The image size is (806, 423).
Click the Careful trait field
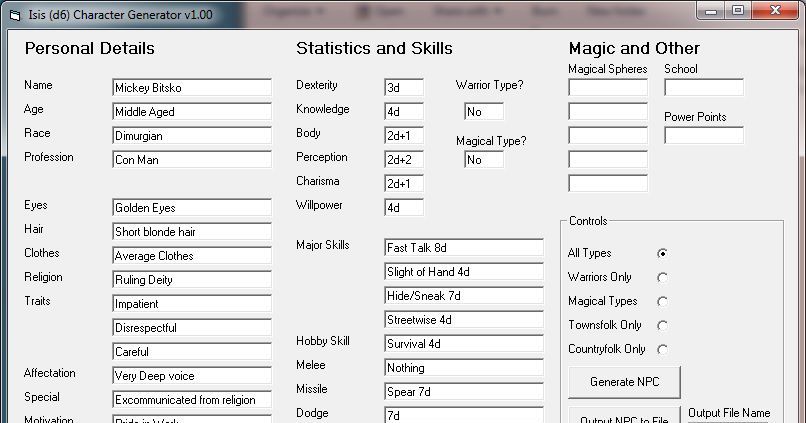click(192, 352)
